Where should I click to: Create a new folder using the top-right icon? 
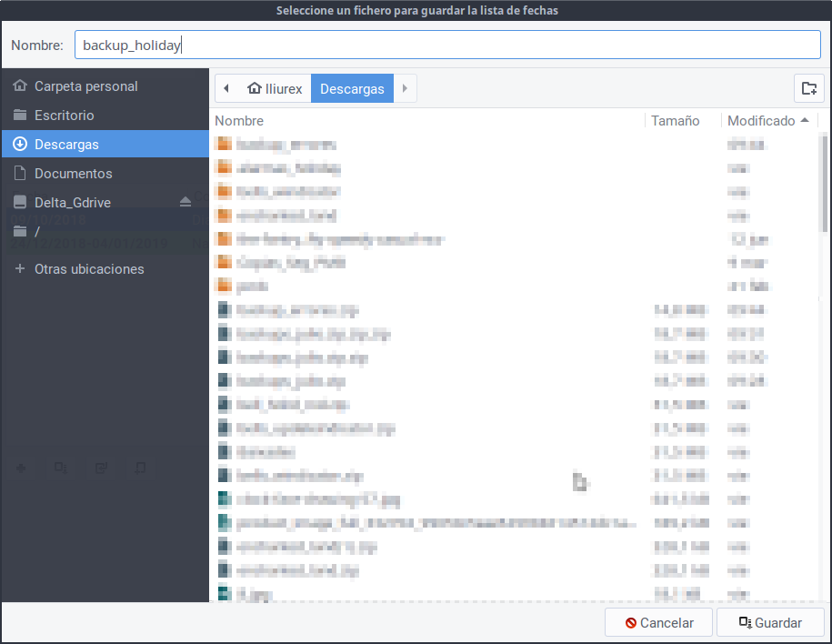[808, 89]
